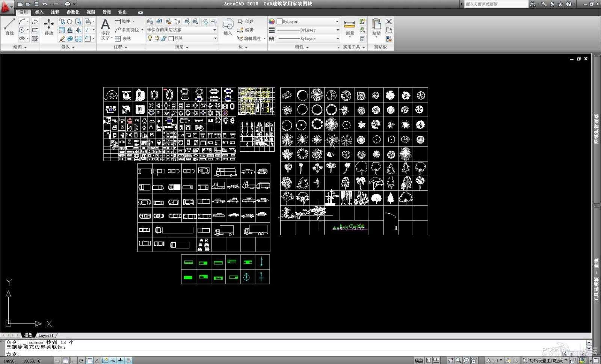Toggle the layer lock icon in Layers panel

point(163,38)
